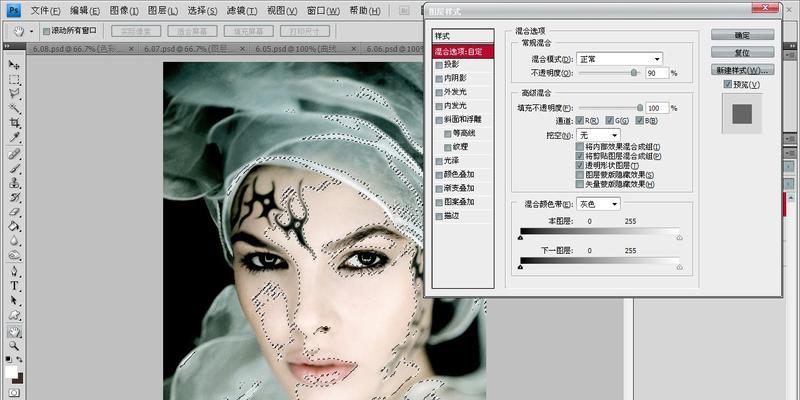This screenshot has height=400, width=800.
Task: Enable the 外发光 outer glow checkbox
Action: pos(439,92)
